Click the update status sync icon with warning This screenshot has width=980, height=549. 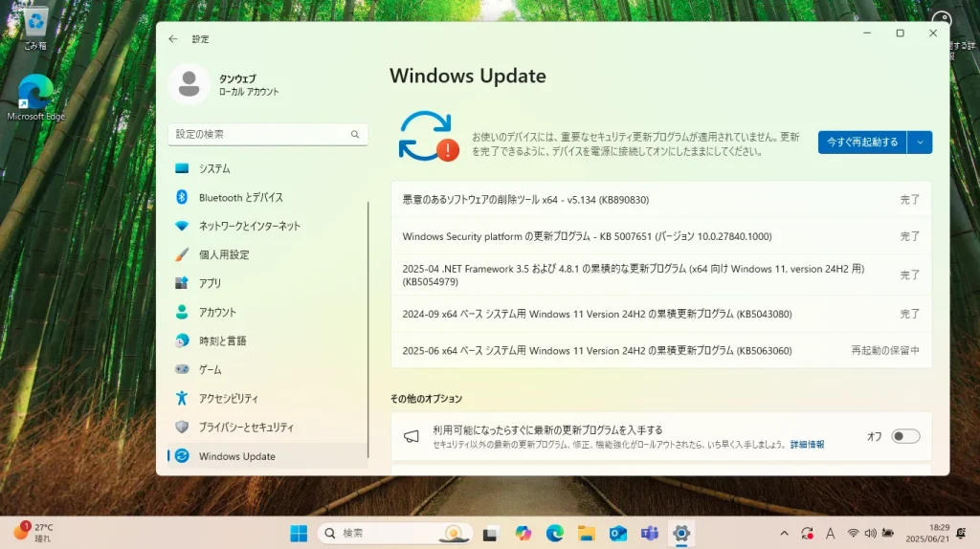click(429, 136)
